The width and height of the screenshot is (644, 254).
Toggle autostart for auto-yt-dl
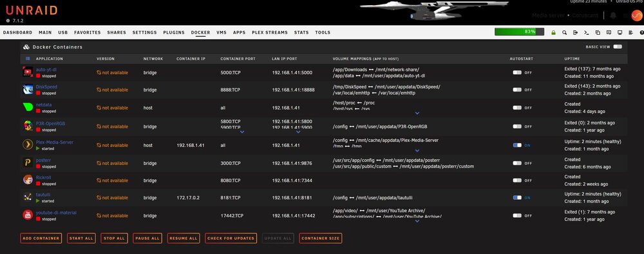coord(517,72)
